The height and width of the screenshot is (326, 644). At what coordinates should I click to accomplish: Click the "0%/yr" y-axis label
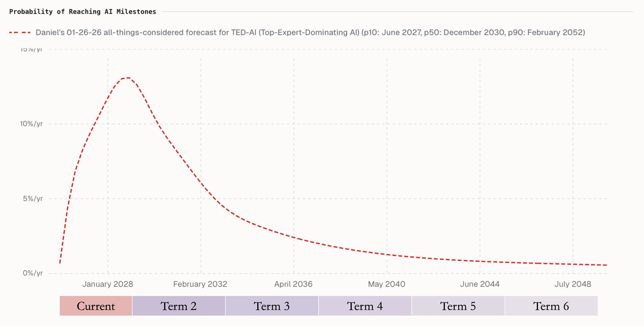click(33, 273)
